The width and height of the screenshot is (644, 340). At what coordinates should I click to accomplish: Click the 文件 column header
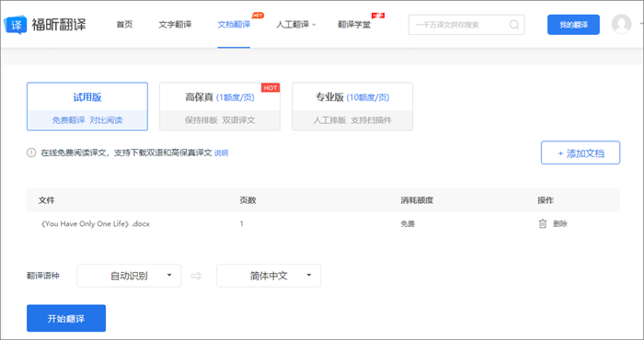[x=46, y=200]
